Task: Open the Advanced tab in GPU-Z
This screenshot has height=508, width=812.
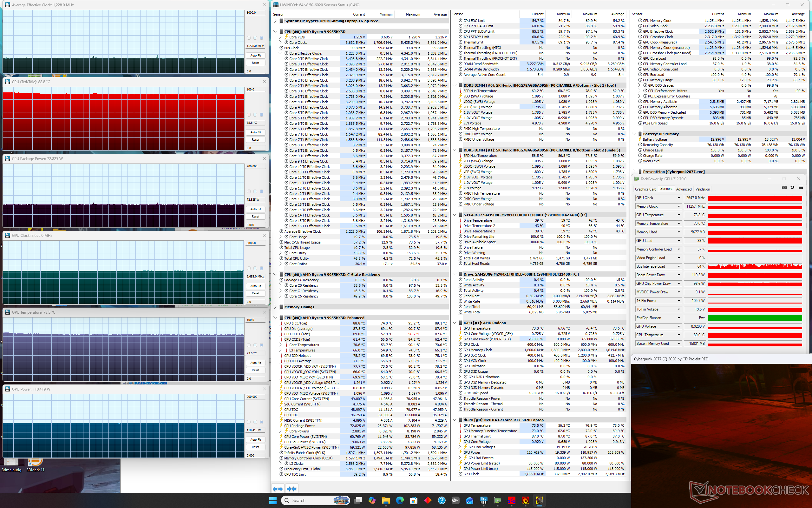Action: [684, 189]
